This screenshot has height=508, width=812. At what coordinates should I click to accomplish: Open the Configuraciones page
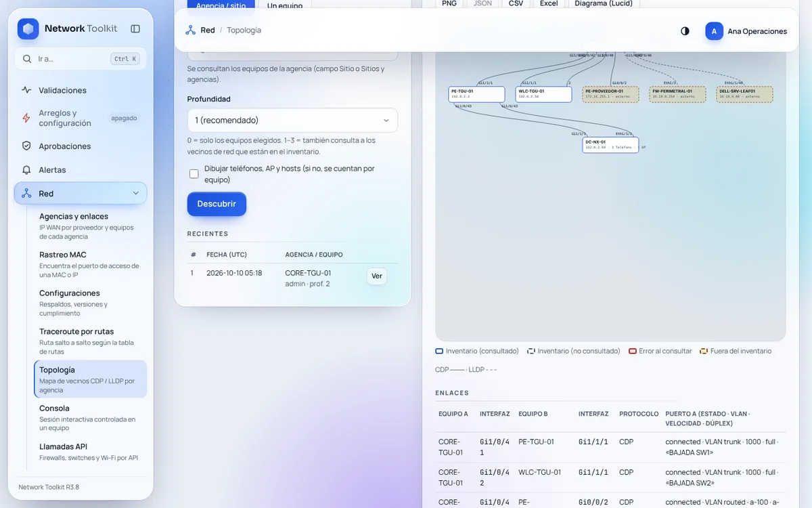[90, 303]
